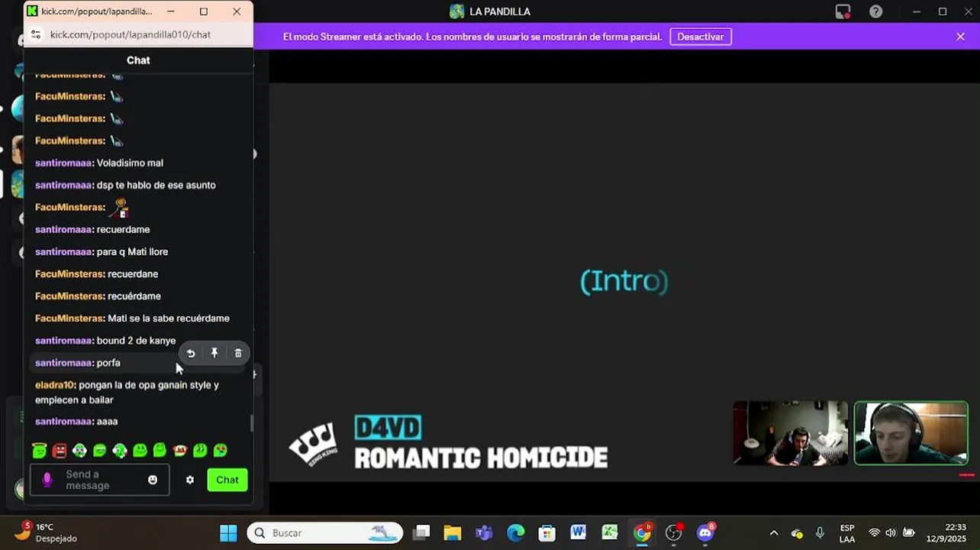The width and height of the screenshot is (980, 550).
Task: Click the message 'bound 2 de kanye'
Action: point(136,341)
